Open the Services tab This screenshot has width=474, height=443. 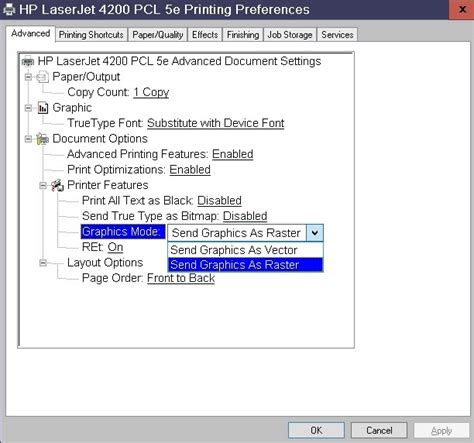tap(337, 35)
